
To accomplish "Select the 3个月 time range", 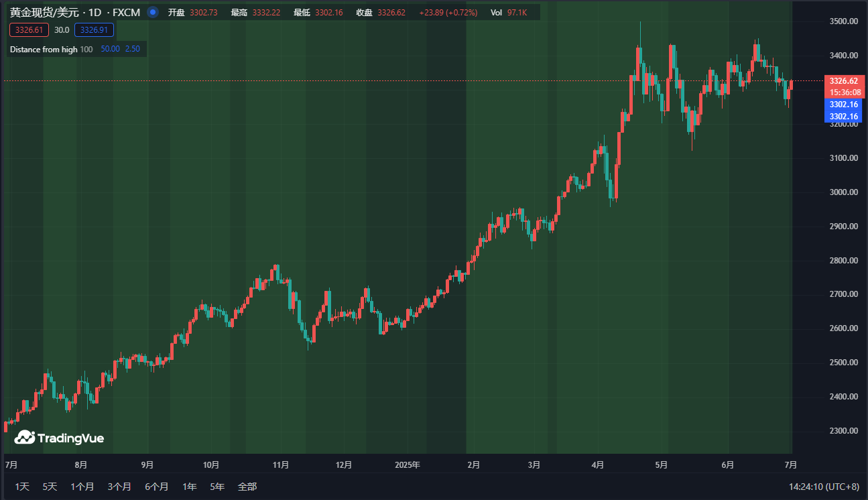I will (119, 487).
